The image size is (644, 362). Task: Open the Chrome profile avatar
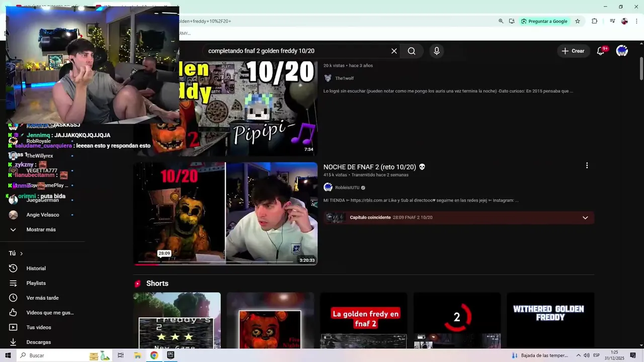click(624, 21)
